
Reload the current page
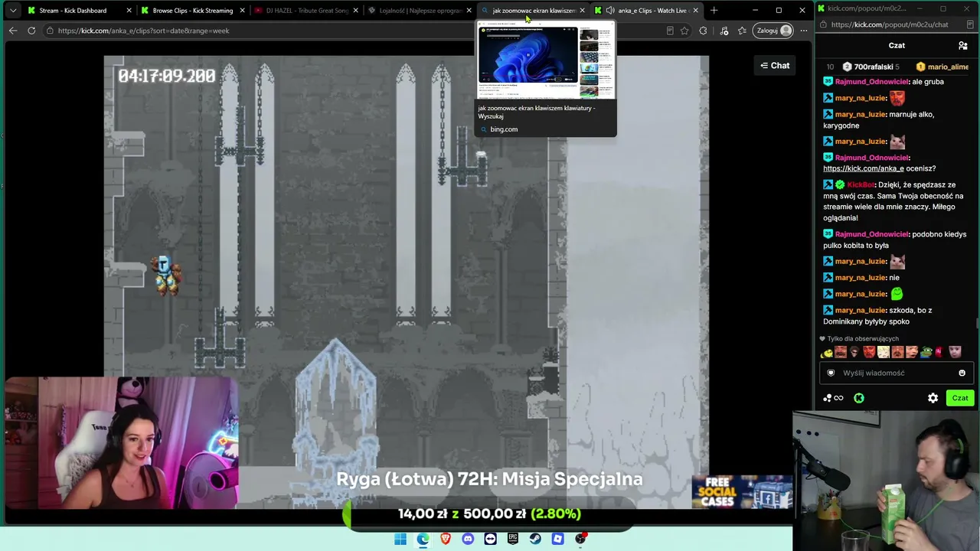(31, 31)
